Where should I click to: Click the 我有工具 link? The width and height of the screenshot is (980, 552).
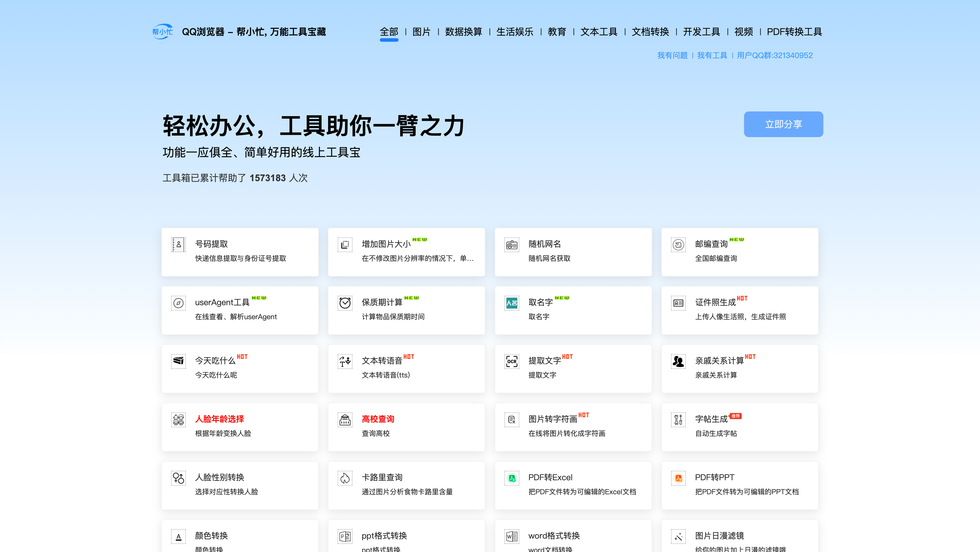712,55
